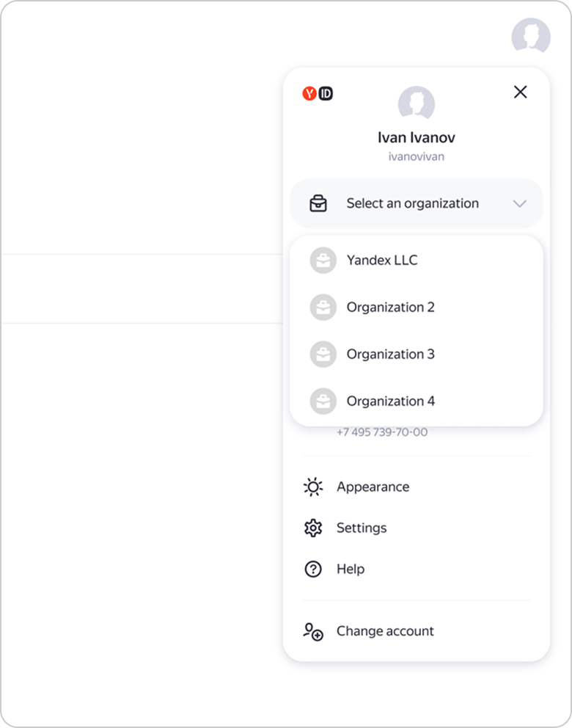Viewport: 572px width, 728px height.
Task: Click the Change account person-plus icon
Action: coord(313,631)
